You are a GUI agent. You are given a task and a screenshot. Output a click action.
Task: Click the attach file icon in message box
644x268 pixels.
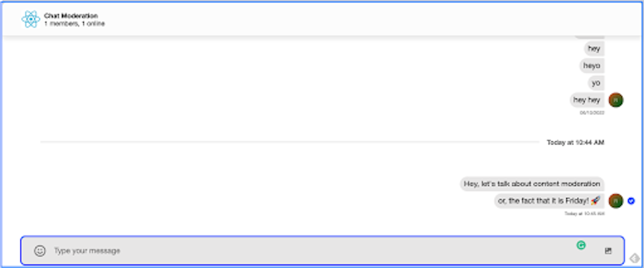click(x=608, y=251)
